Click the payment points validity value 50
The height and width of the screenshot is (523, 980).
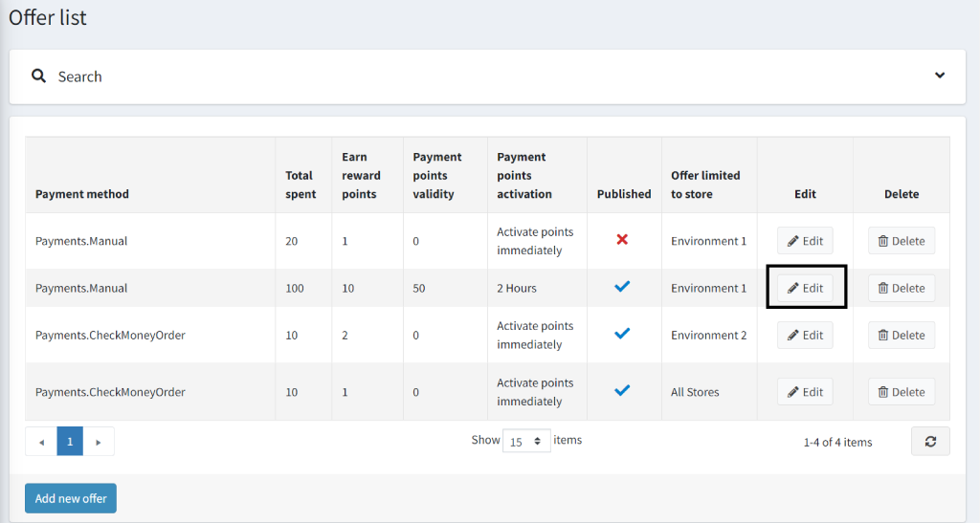tap(419, 289)
